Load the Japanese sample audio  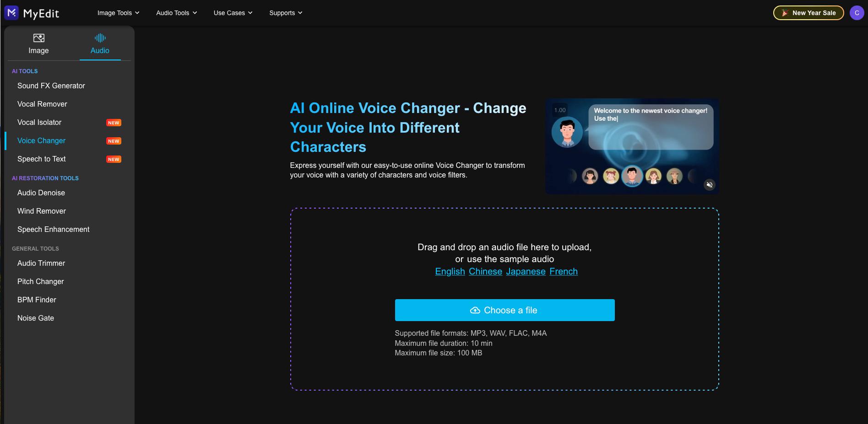coord(526,271)
